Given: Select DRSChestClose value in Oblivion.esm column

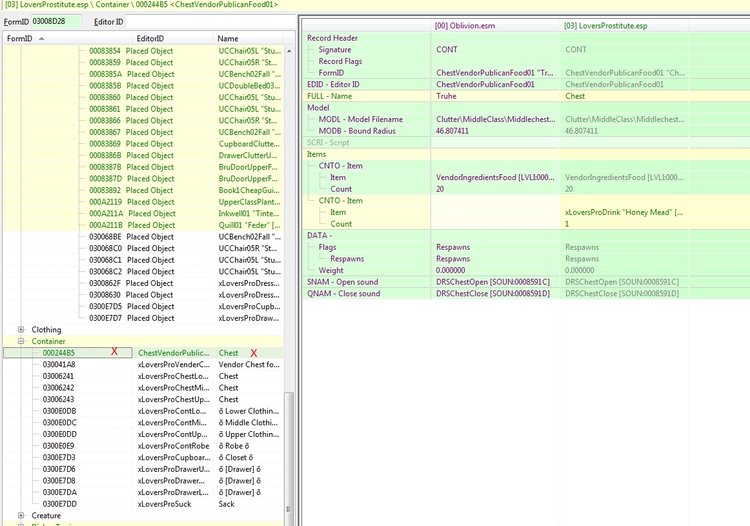Looking at the screenshot, I should [493, 294].
